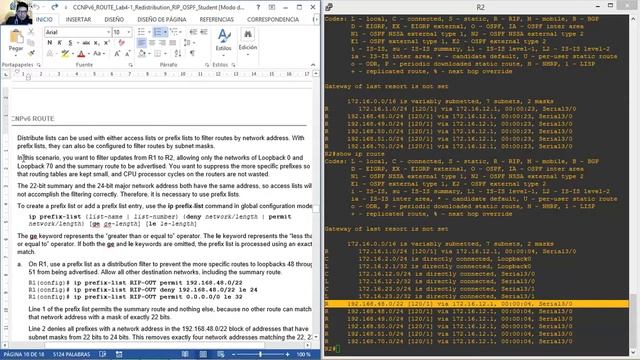Click the borders grid icon
The height and width of the screenshot is (360, 640).
click(x=157, y=53)
